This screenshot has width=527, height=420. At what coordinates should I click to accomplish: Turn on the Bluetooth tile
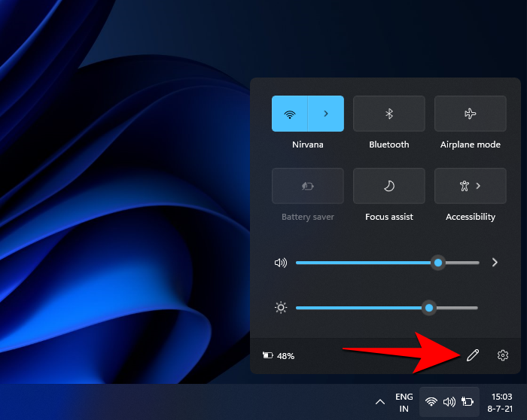click(x=389, y=114)
